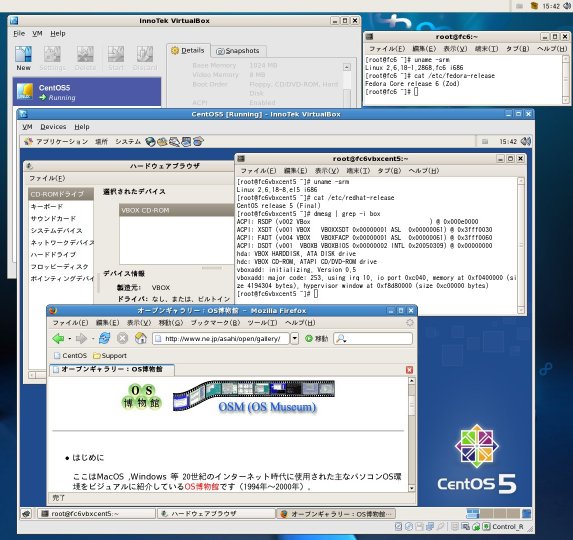The image size is (573, 540).
Task: Click Firefox reload button
Action: coord(105,338)
